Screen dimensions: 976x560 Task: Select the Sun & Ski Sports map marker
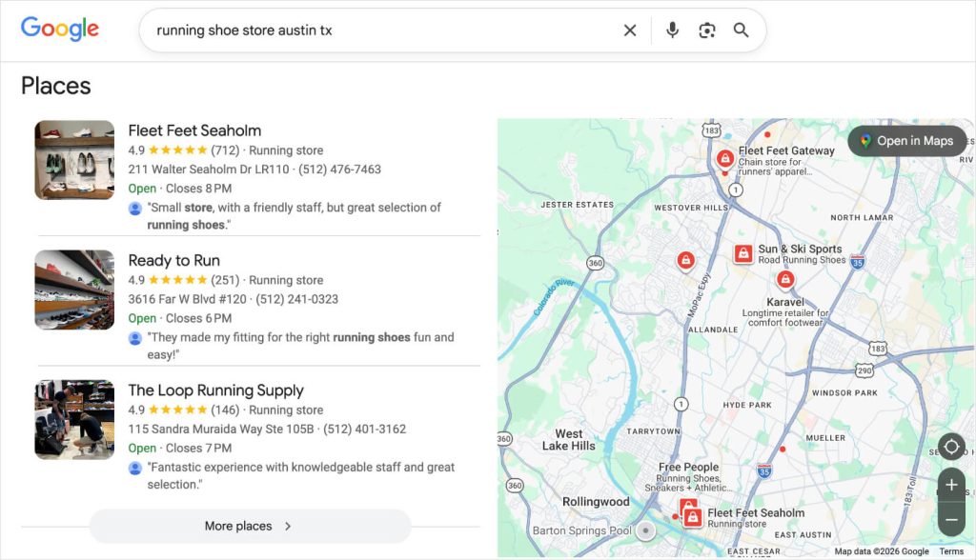point(742,253)
